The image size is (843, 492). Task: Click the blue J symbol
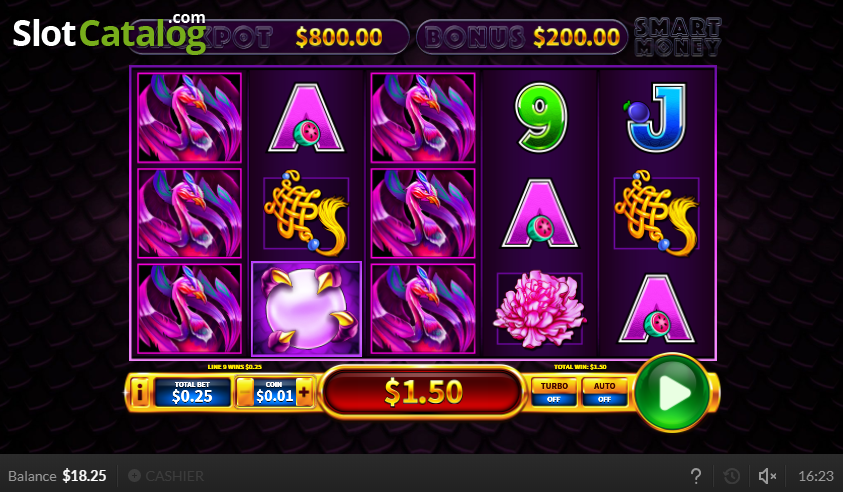click(x=656, y=117)
